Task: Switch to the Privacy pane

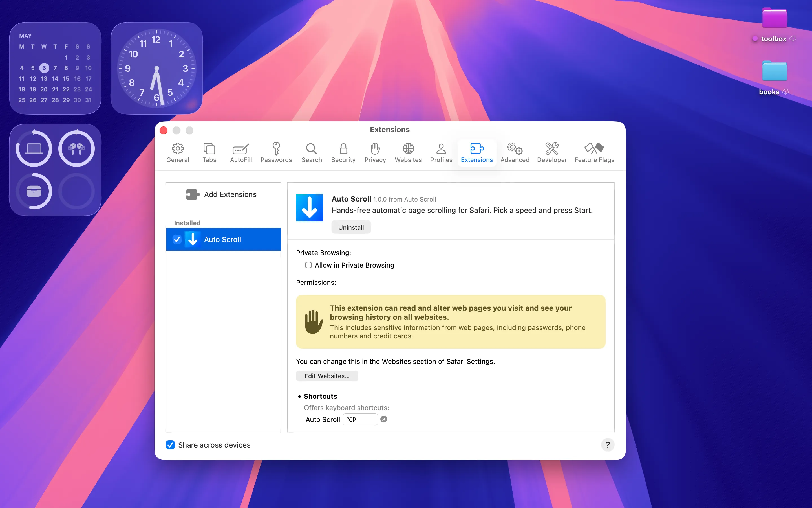Action: coord(375,152)
